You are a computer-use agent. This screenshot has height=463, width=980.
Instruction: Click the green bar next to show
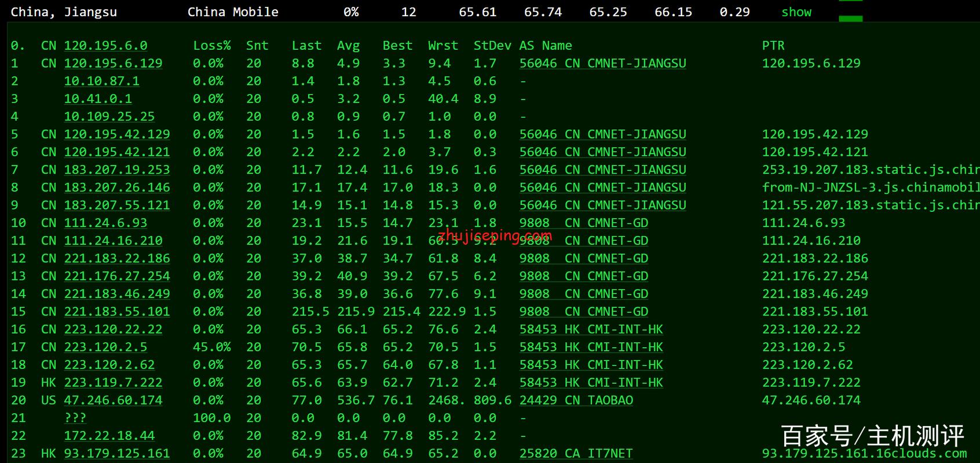(x=851, y=19)
